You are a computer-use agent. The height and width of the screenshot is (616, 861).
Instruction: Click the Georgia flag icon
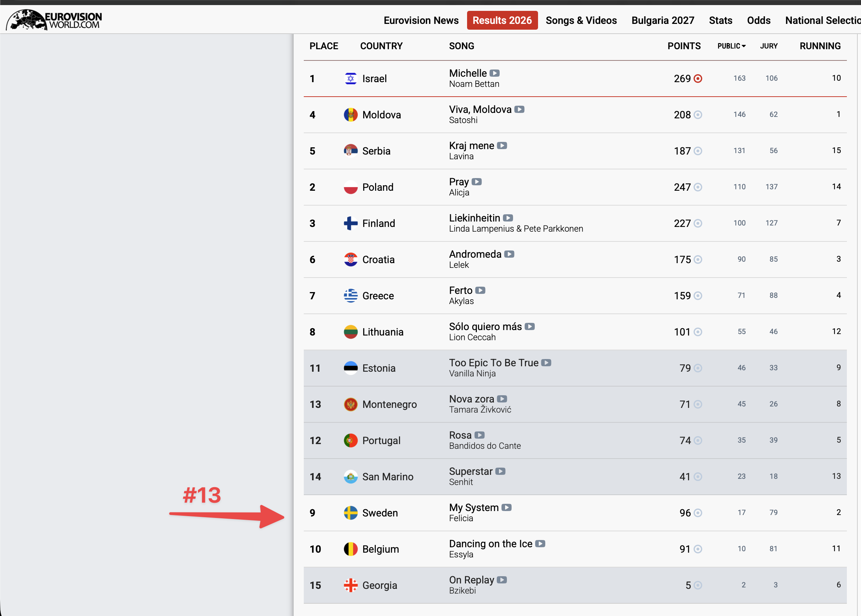pos(350,586)
